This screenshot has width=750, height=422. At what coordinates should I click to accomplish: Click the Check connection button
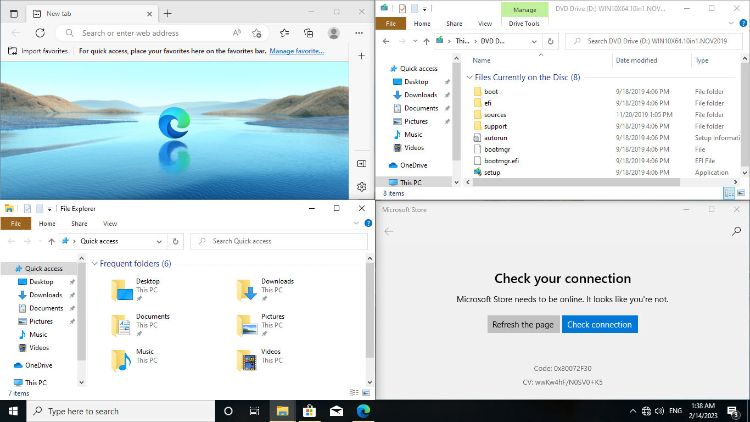(x=599, y=324)
